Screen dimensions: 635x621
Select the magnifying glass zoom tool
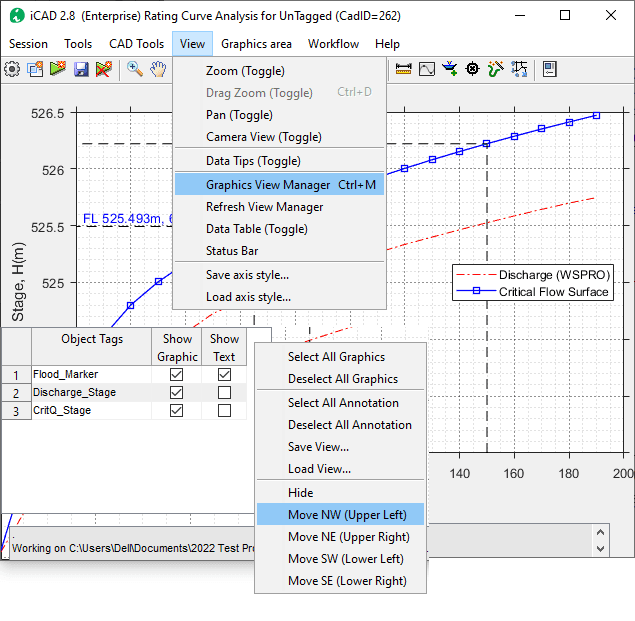134,69
